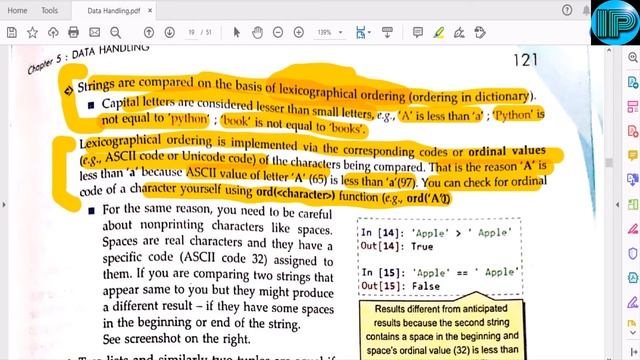Click the Print file icon
The height and width of the screenshot is (360, 640).
73,32
